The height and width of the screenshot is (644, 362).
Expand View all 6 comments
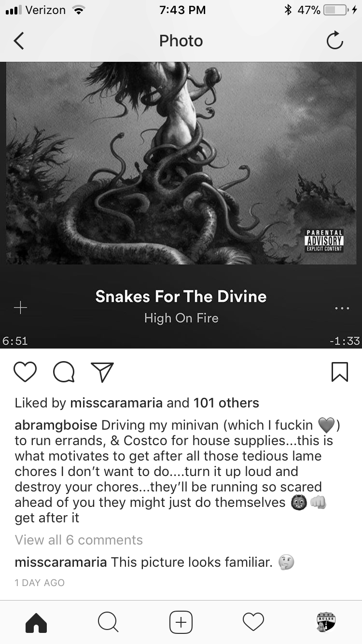point(79,540)
